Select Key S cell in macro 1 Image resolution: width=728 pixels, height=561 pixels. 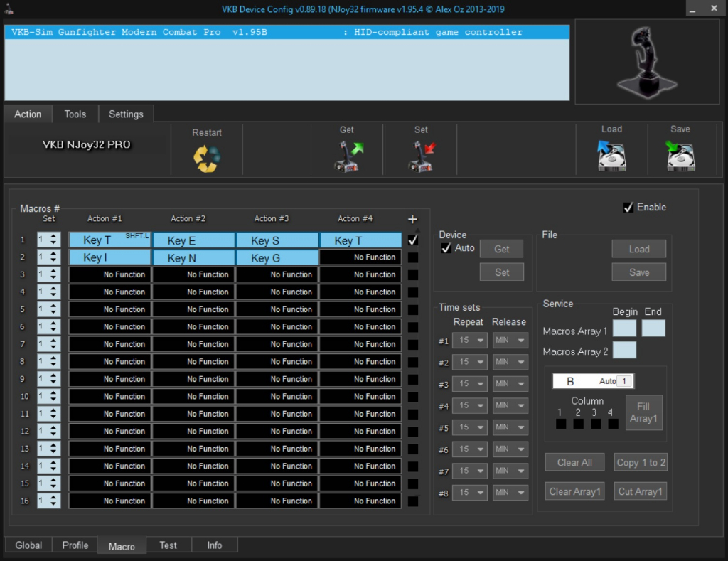point(277,240)
